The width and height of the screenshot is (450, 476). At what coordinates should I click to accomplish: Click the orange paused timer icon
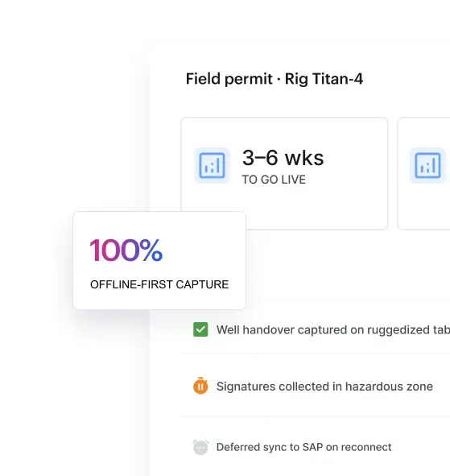pyautogui.click(x=200, y=386)
